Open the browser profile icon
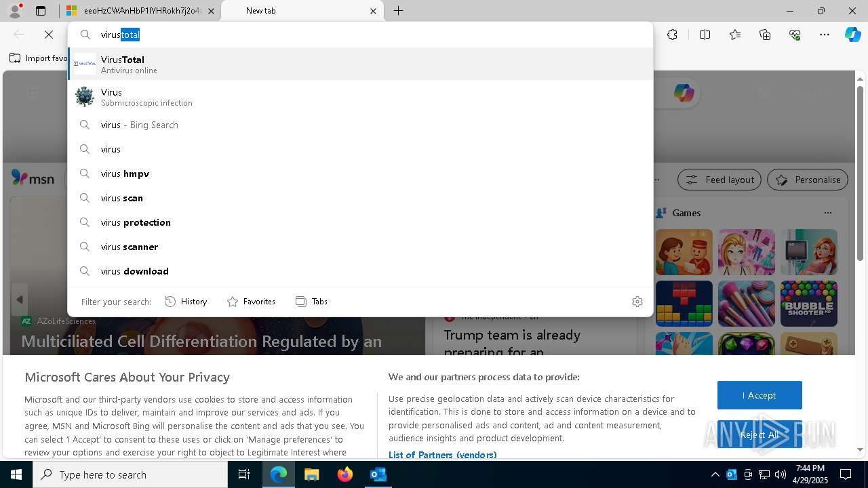This screenshot has height=488, width=868. pyautogui.click(x=15, y=11)
